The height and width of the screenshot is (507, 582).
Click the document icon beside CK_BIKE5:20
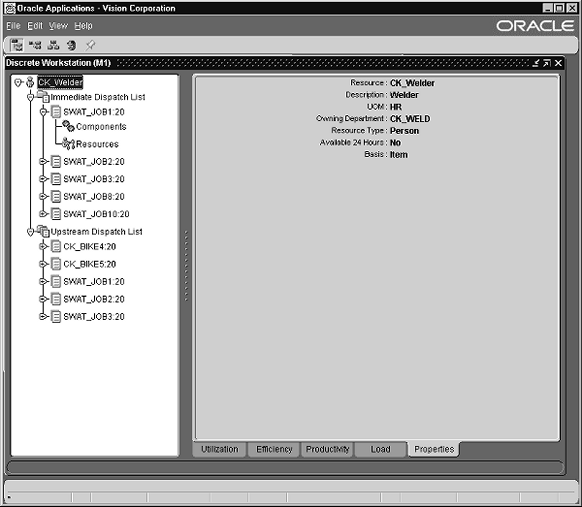point(56,264)
